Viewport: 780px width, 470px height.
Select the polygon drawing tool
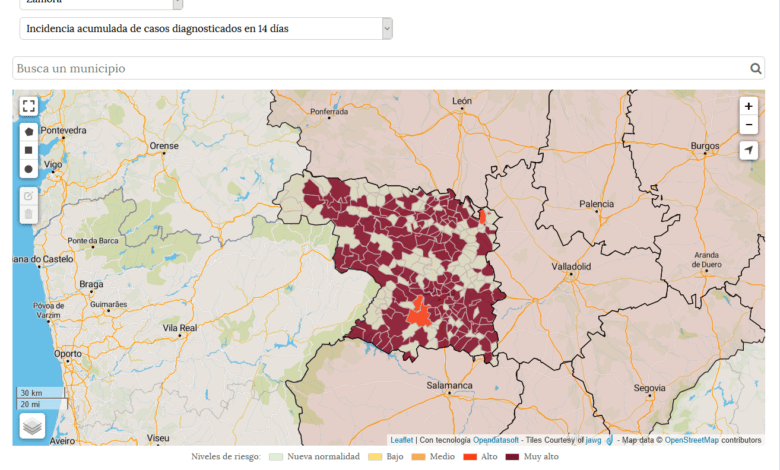[x=29, y=131]
